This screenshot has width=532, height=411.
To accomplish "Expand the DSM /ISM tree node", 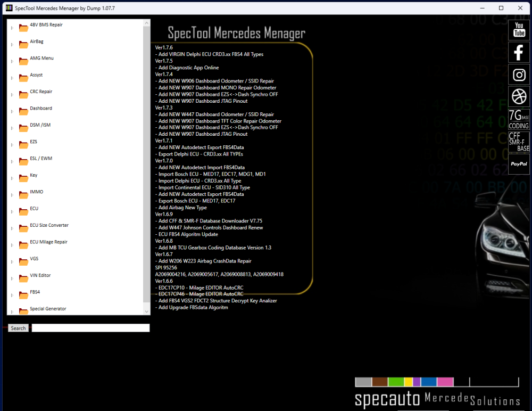I will 12,128.
